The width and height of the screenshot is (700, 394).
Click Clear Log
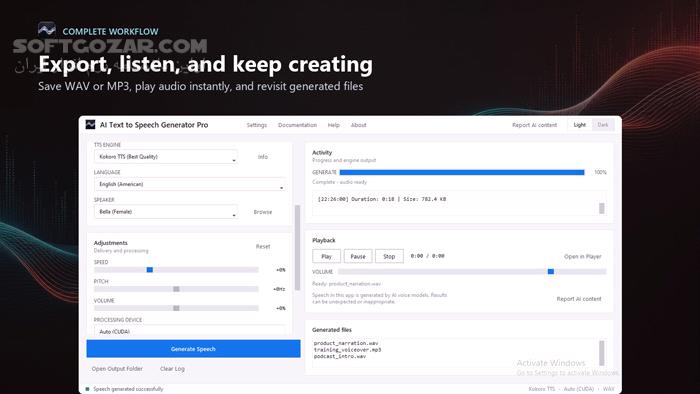(172, 369)
